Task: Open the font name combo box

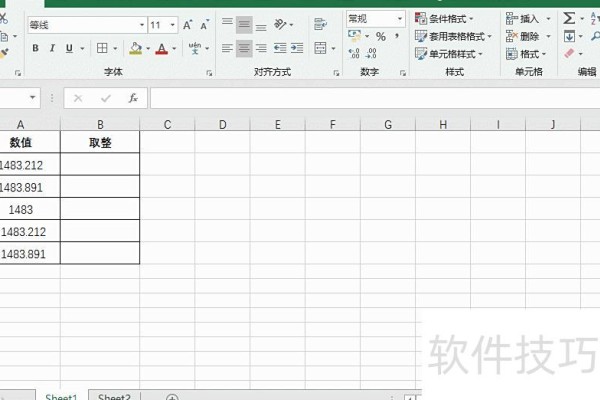Action: (87, 25)
